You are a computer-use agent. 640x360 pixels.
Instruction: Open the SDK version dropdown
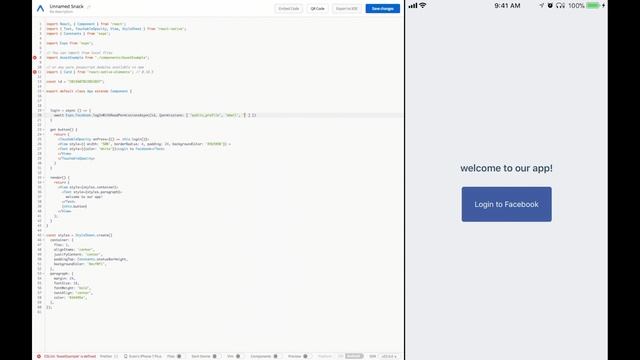pos(389,356)
